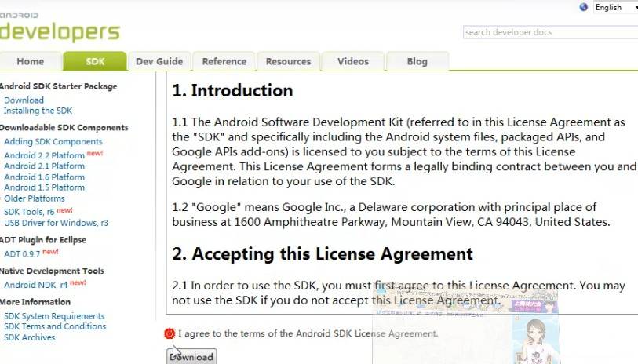The width and height of the screenshot is (638, 364).
Task: Open SDK System Requirements link
Action: pyautogui.click(x=54, y=316)
